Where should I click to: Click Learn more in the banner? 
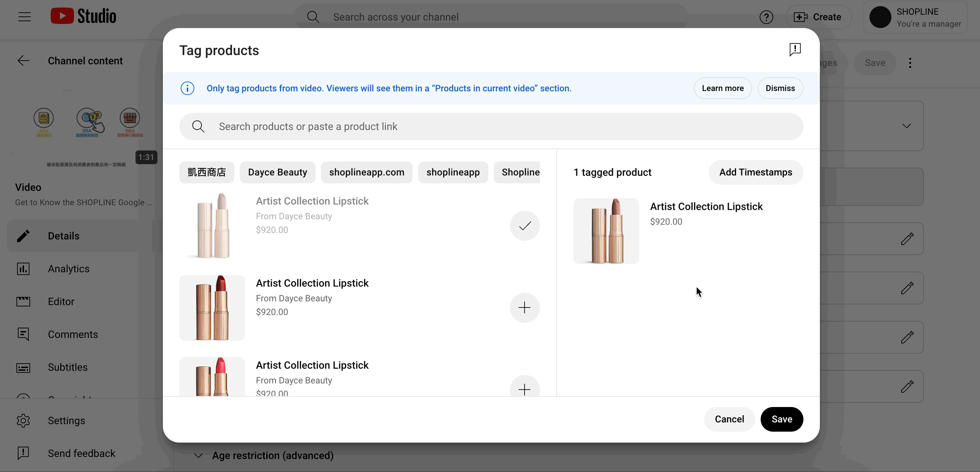point(722,88)
